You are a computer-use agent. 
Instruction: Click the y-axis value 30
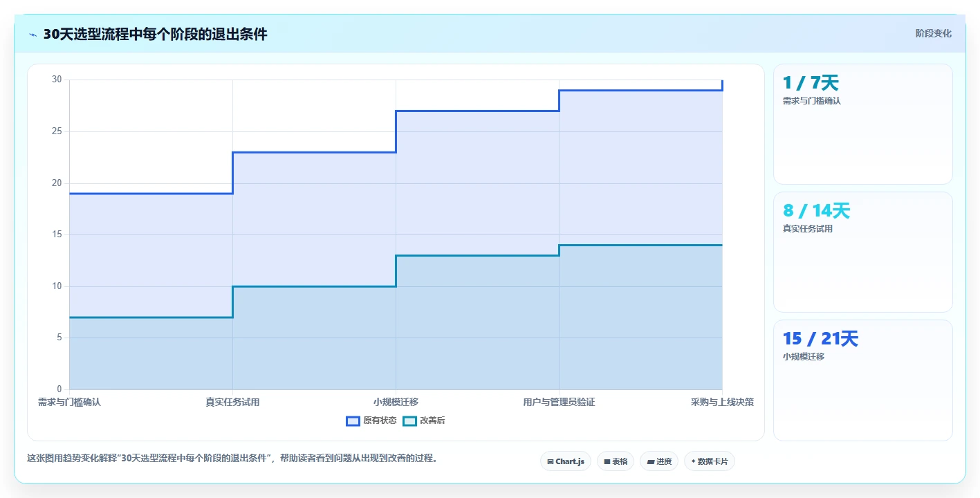(x=57, y=80)
